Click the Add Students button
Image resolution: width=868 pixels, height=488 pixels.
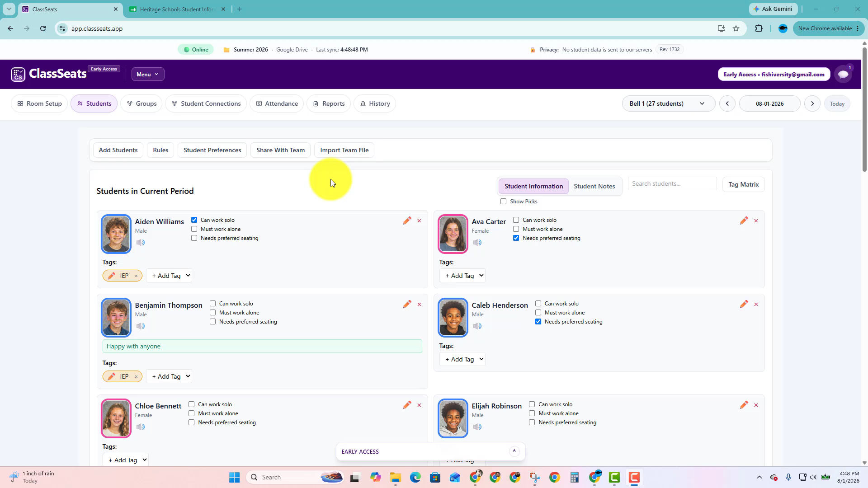(118, 150)
